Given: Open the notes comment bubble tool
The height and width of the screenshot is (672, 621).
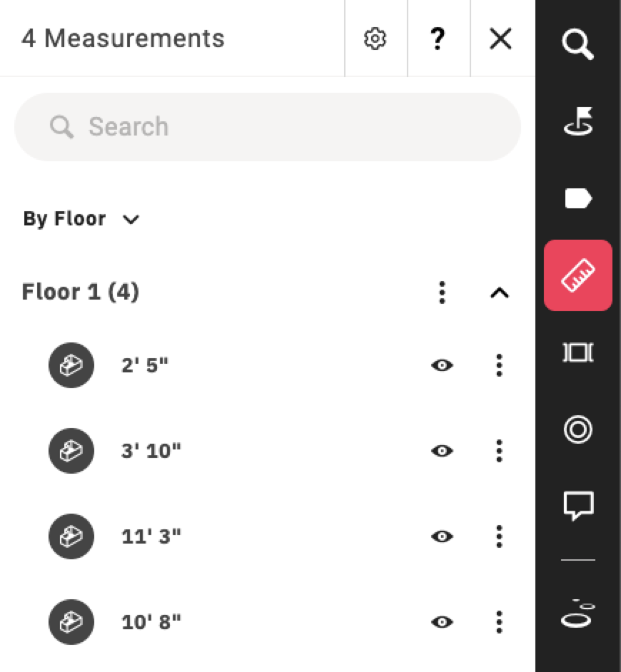Looking at the screenshot, I should click(579, 506).
